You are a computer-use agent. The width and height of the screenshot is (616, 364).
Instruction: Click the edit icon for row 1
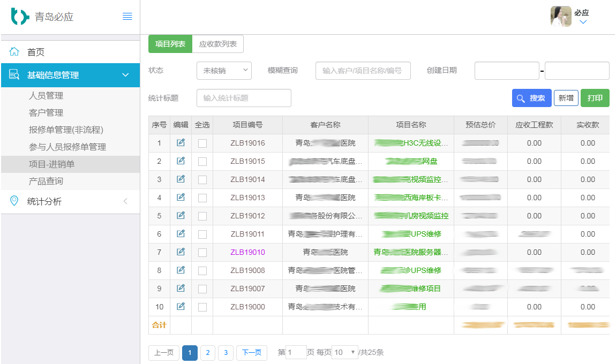click(181, 143)
